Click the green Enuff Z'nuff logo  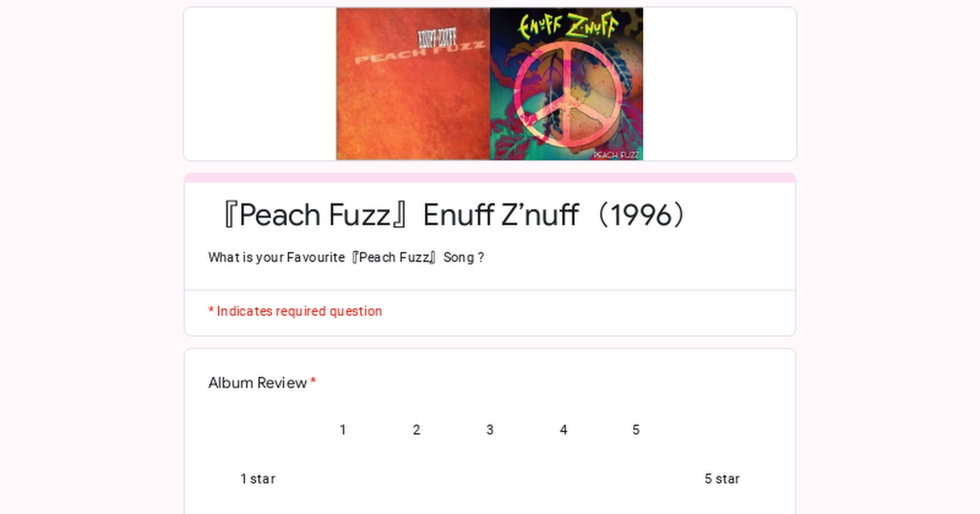coord(566,25)
